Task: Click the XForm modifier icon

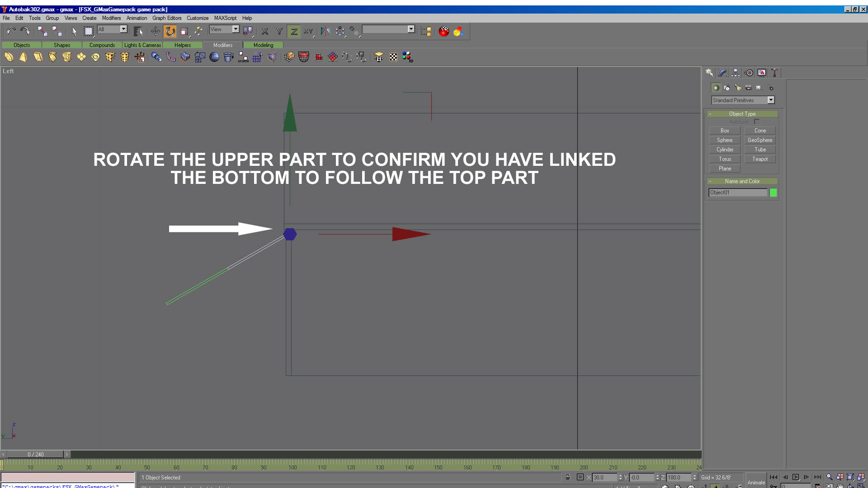Action: point(243,57)
